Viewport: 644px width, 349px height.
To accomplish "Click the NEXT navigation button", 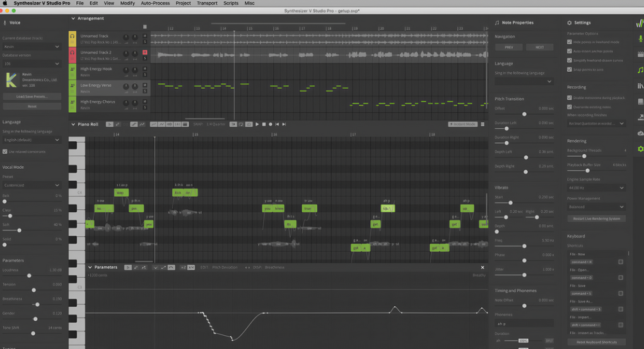I will [x=540, y=47].
